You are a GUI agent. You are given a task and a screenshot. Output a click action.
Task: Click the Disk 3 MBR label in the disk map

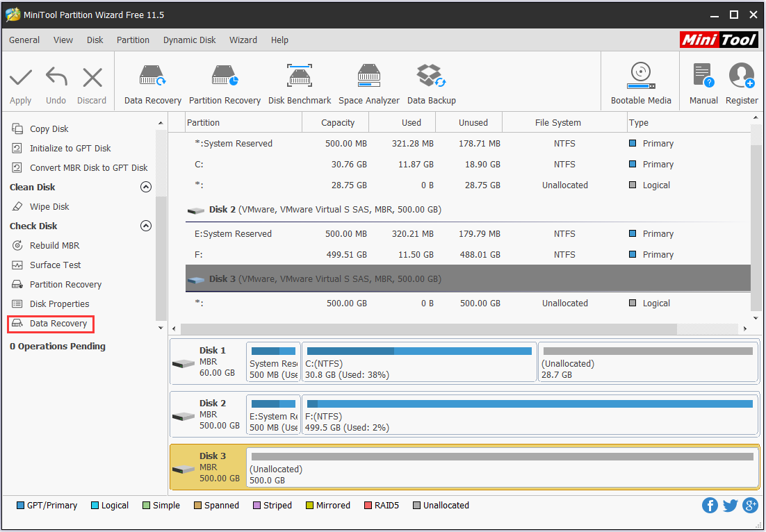click(x=209, y=467)
